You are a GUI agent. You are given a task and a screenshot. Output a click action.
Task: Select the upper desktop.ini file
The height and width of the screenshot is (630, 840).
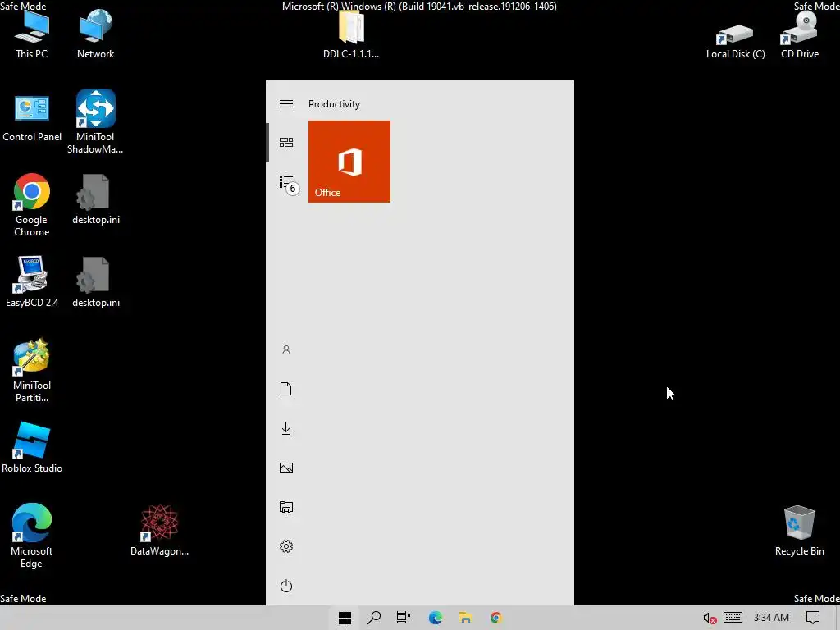(95, 199)
